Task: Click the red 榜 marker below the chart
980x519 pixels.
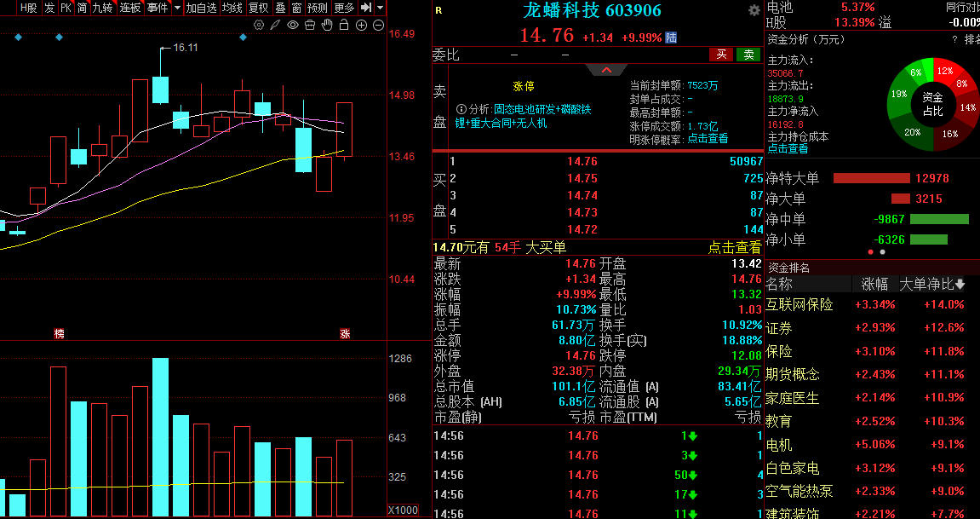Action: point(60,334)
